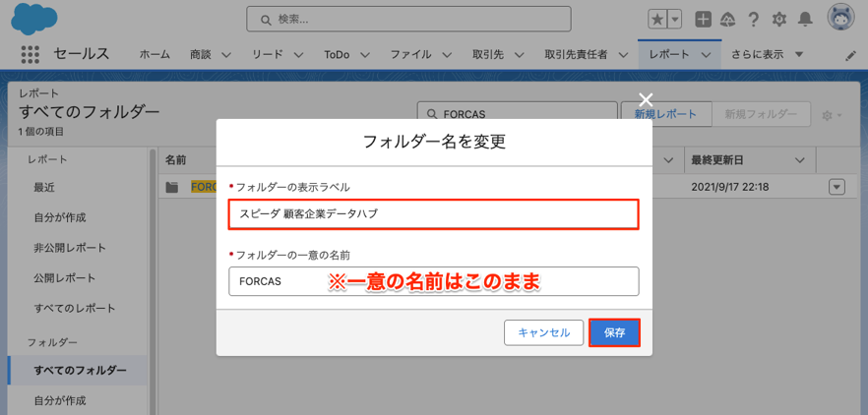Viewport: 868px width, 415px height.
Task: Open the Trailhead guidance icon
Action: (x=727, y=20)
